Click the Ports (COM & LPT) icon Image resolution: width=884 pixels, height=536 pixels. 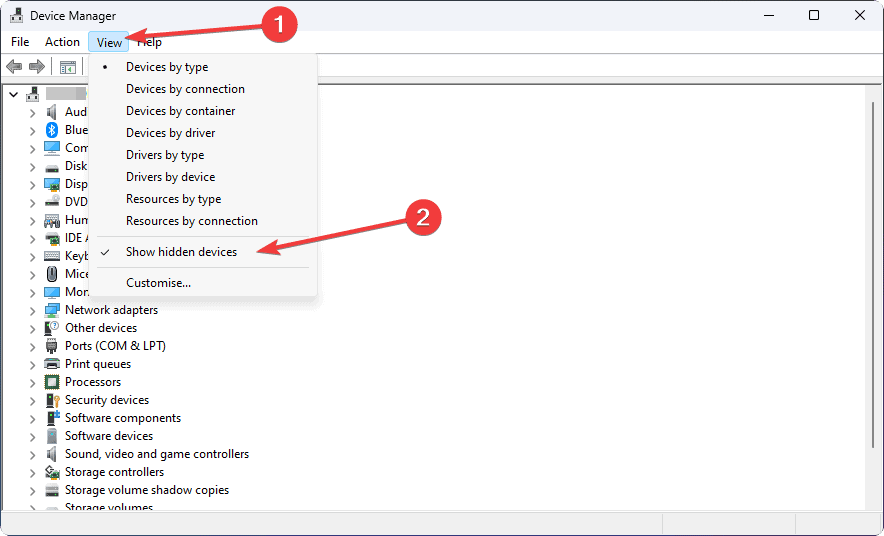point(52,346)
